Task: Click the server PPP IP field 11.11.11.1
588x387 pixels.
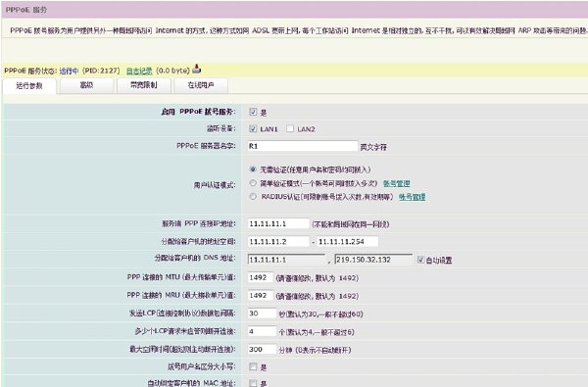Action: (278, 223)
